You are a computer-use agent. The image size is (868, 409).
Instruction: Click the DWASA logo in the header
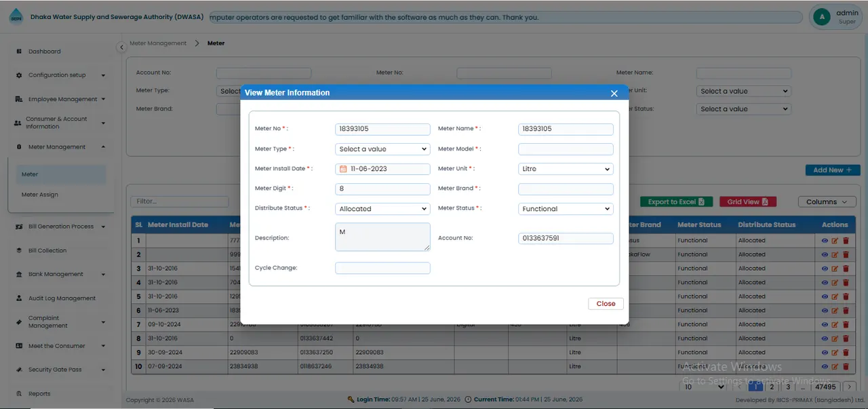[15, 17]
